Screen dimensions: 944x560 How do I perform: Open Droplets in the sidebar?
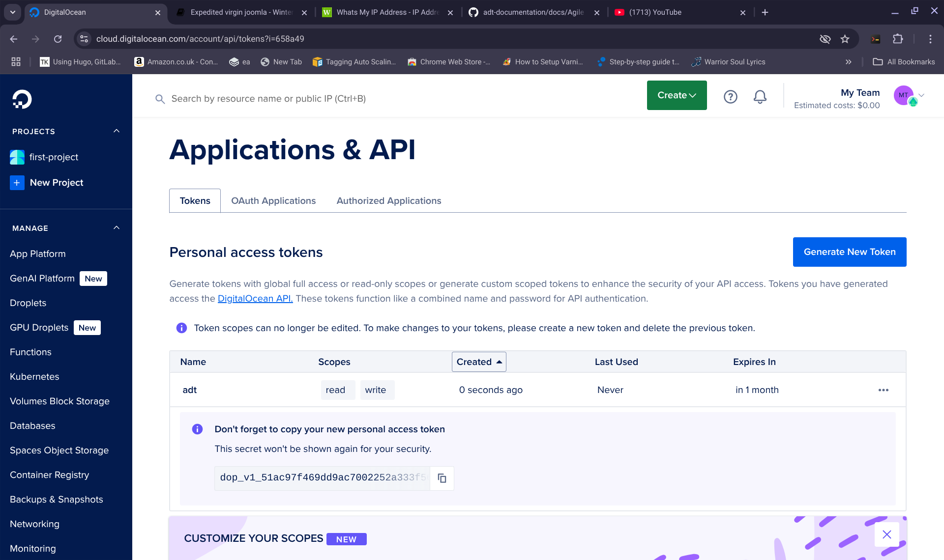pyautogui.click(x=28, y=303)
